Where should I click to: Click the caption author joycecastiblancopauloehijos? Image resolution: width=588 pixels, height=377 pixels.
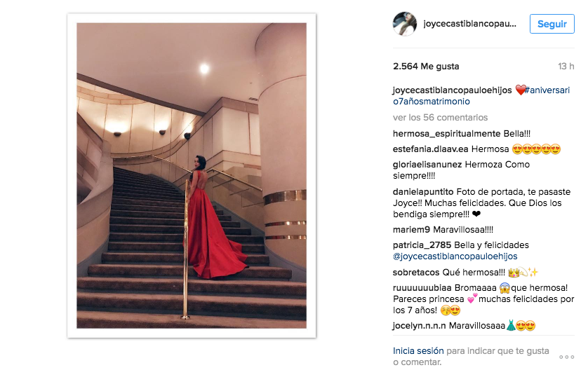click(x=453, y=90)
